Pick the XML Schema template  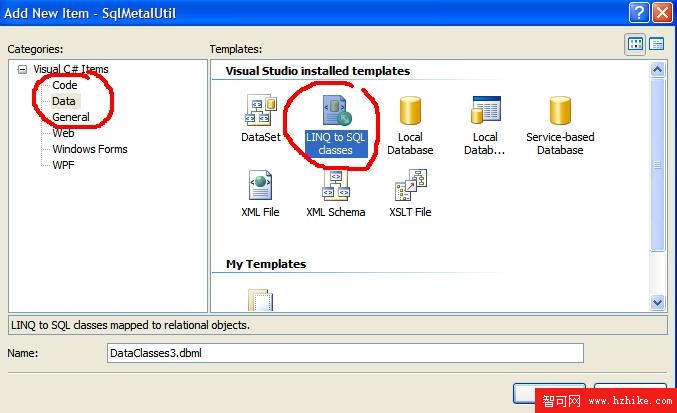(335, 194)
